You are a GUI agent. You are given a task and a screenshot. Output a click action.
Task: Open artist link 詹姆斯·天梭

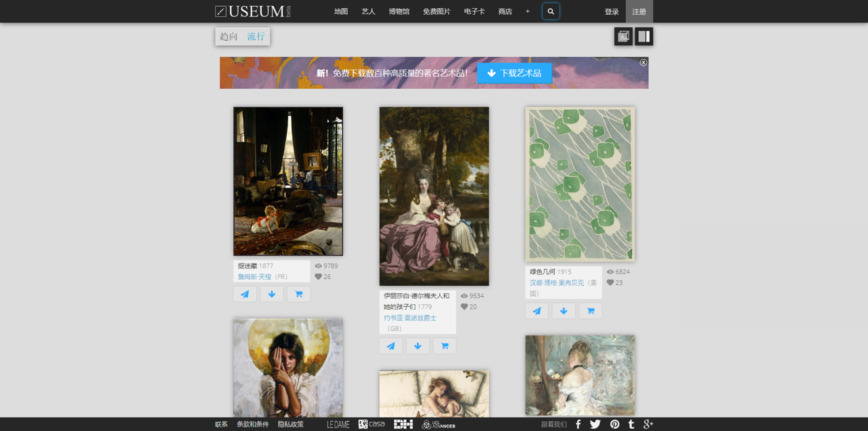(255, 277)
